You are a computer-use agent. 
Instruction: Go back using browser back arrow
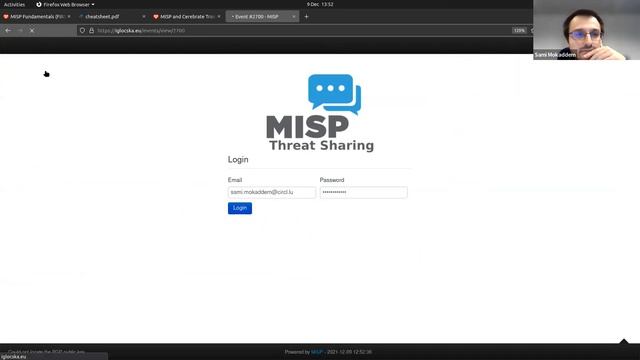(x=8, y=31)
